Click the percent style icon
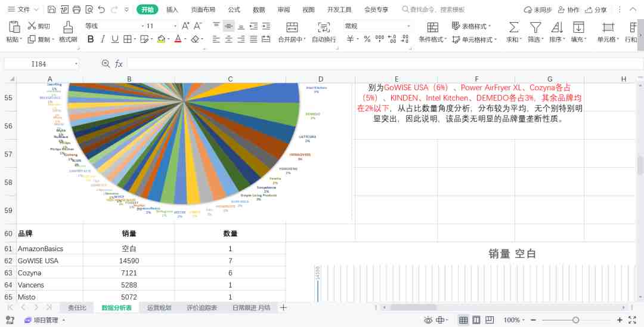Viewport: 644px width, 327px height. click(x=367, y=39)
